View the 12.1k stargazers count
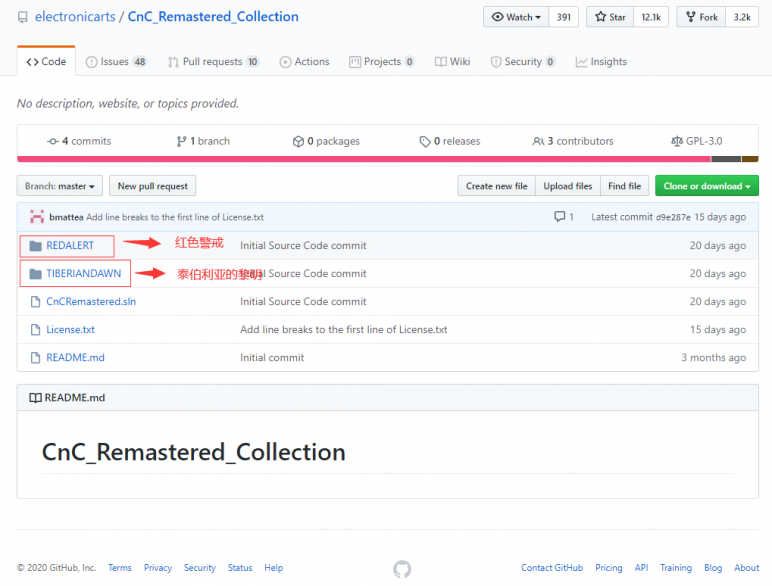This screenshot has height=586, width=772. pos(651,17)
